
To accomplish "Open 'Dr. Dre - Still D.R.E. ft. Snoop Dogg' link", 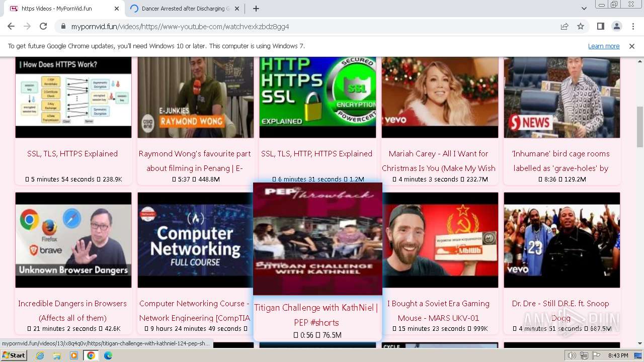I will [x=560, y=311].
